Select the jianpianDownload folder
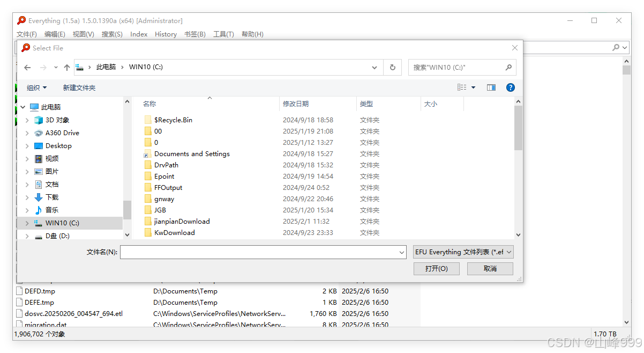644x353 pixels. pyautogui.click(x=182, y=222)
